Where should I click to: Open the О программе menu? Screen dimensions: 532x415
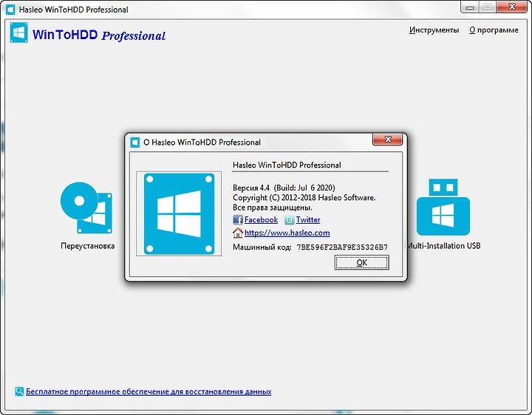[494, 30]
